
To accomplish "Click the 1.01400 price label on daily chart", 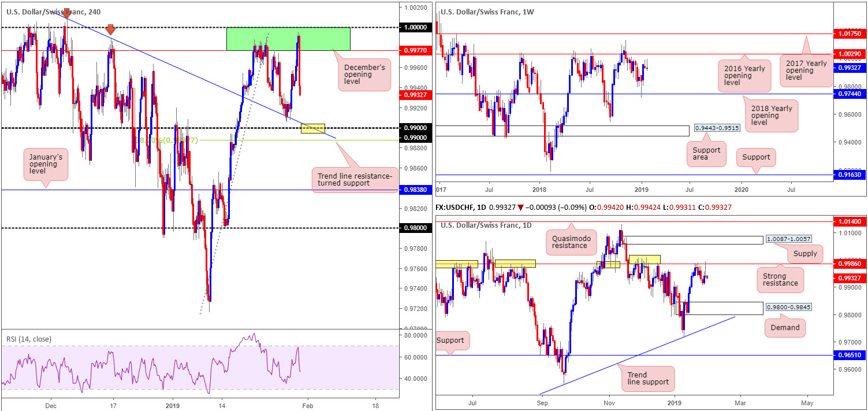I will 850,221.
